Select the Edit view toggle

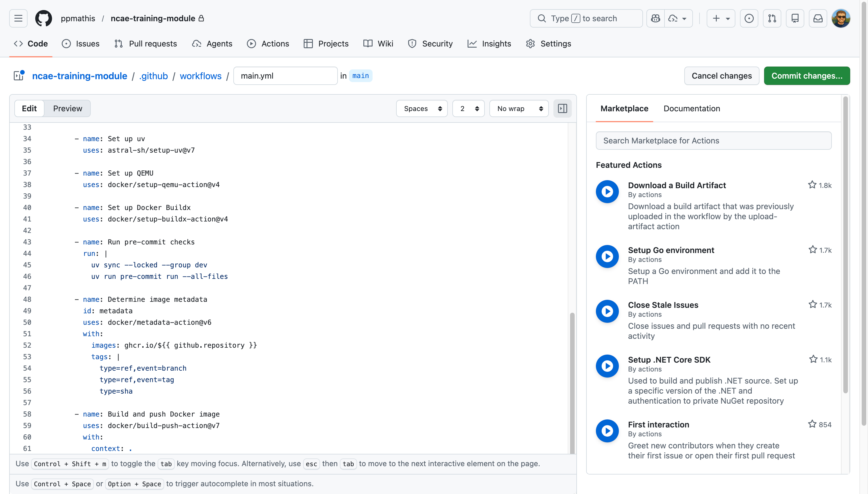(x=29, y=108)
